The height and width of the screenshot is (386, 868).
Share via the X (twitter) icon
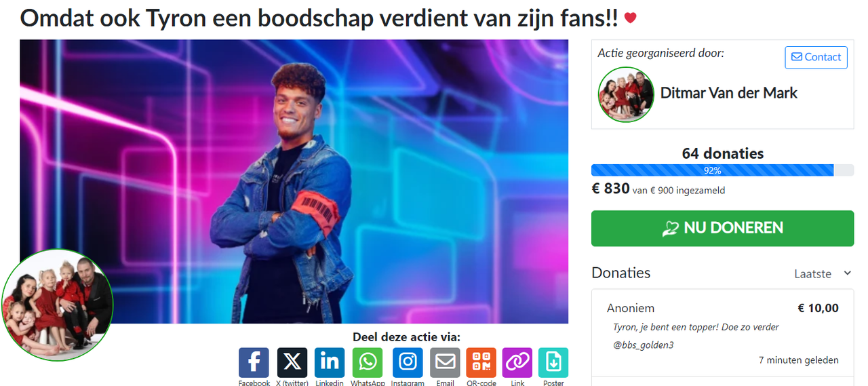point(292,362)
